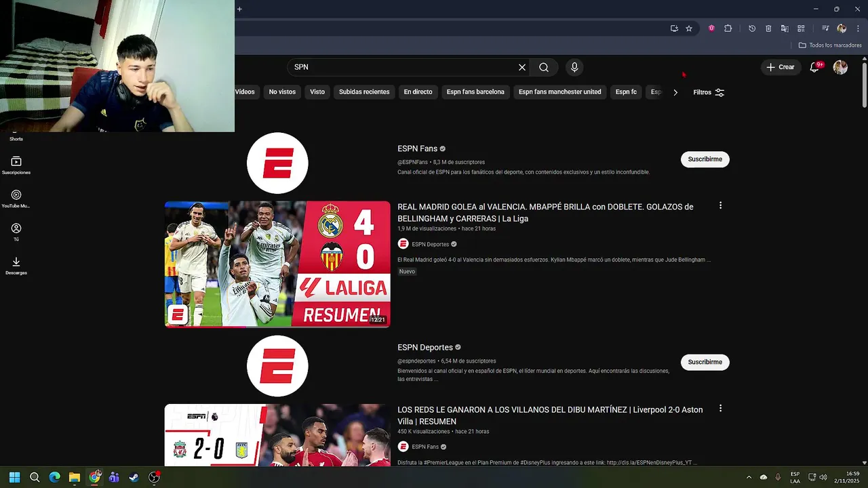Open the ESPN Deportes channel logo
Screen dimensions: 868x488
point(277,366)
